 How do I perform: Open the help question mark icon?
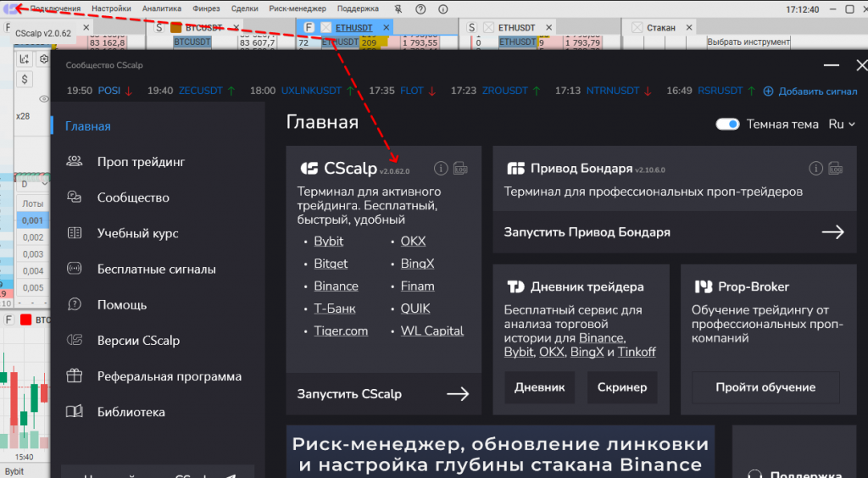(420, 8)
